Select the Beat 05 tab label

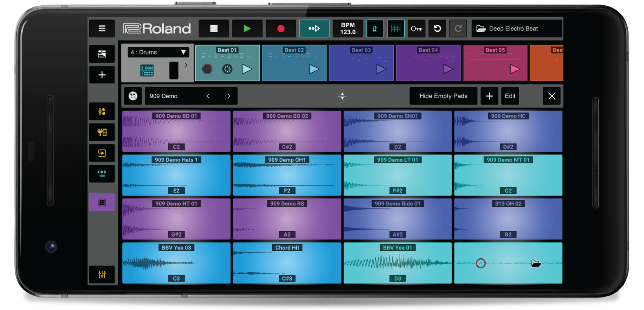(x=495, y=50)
